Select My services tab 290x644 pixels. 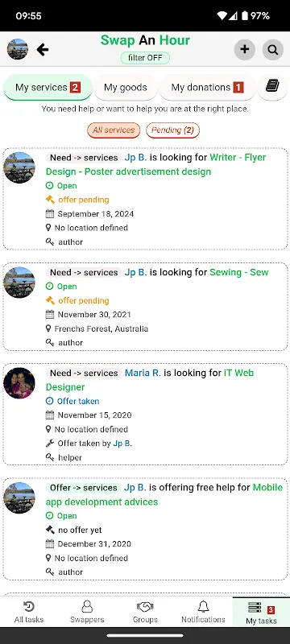point(48,87)
